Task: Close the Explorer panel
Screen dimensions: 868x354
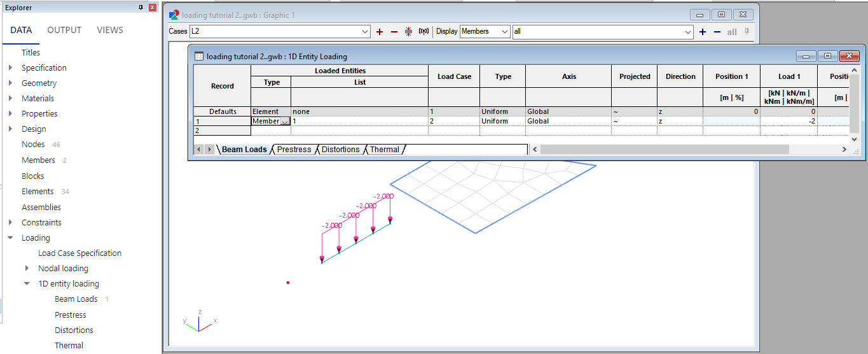Action: pos(152,8)
